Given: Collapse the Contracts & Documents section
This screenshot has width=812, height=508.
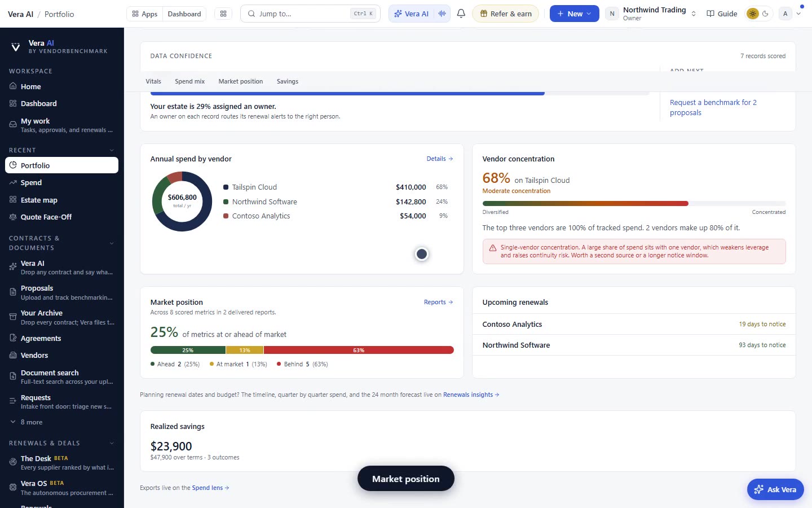Looking at the screenshot, I should (112, 243).
